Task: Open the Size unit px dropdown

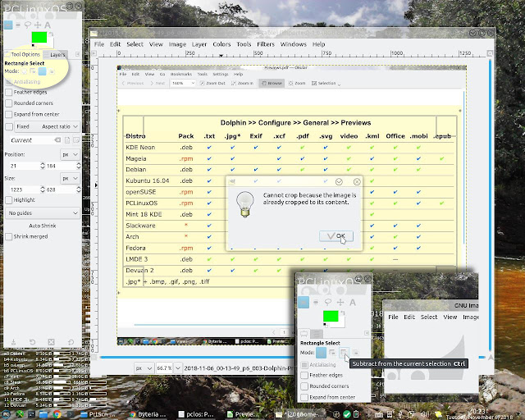Action: [x=70, y=178]
